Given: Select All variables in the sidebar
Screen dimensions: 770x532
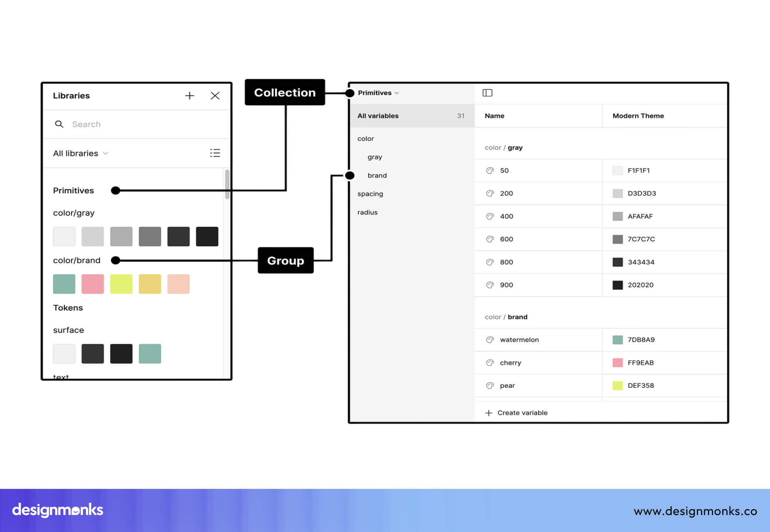Looking at the screenshot, I should click(x=412, y=115).
